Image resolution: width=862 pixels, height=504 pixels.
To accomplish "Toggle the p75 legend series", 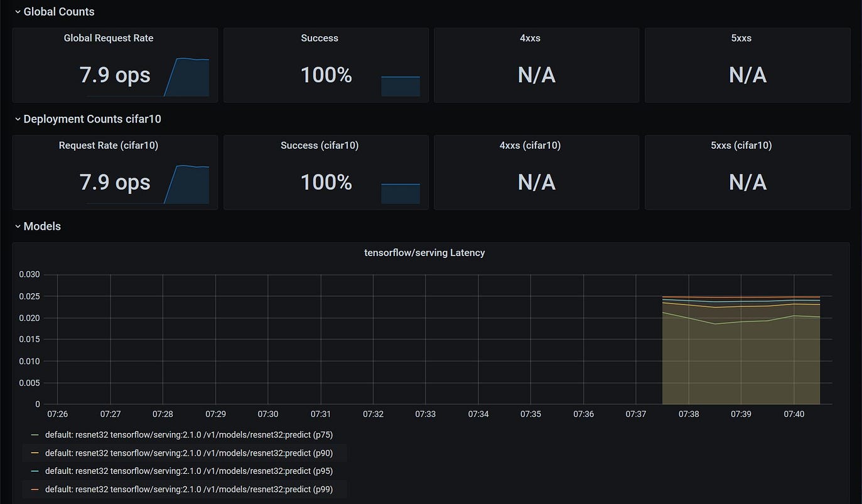I will [x=189, y=434].
